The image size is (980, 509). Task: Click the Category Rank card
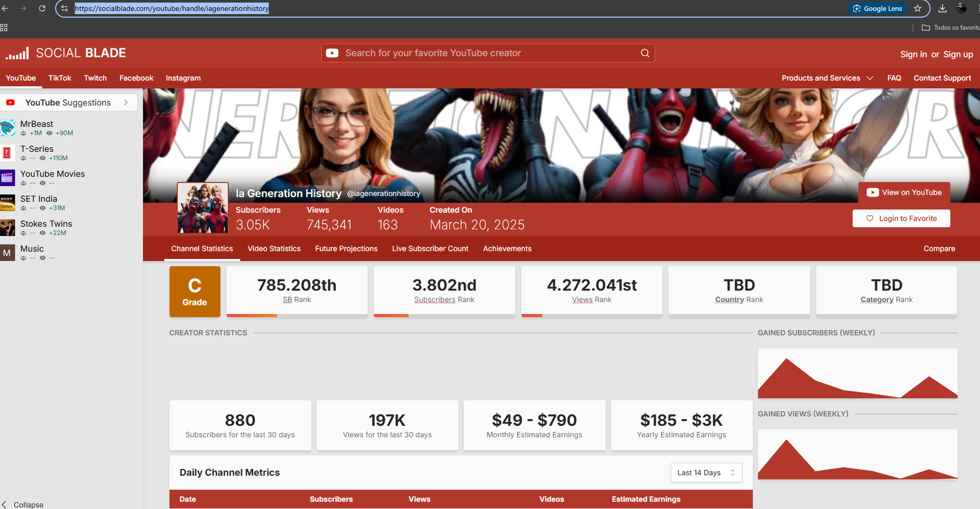click(886, 291)
